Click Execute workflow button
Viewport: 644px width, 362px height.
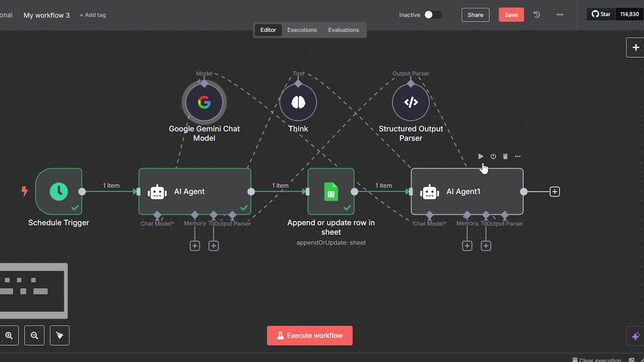pyautogui.click(x=309, y=336)
